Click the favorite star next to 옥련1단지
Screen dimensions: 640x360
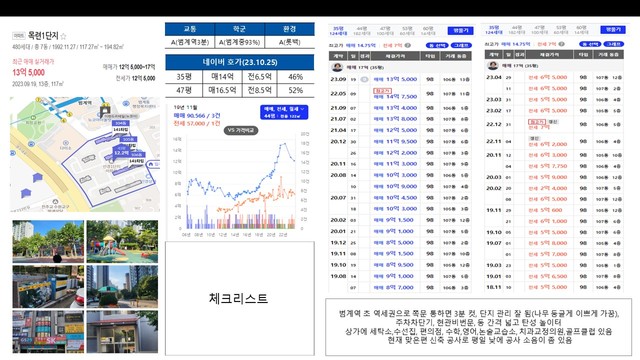[x=63, y=36]
